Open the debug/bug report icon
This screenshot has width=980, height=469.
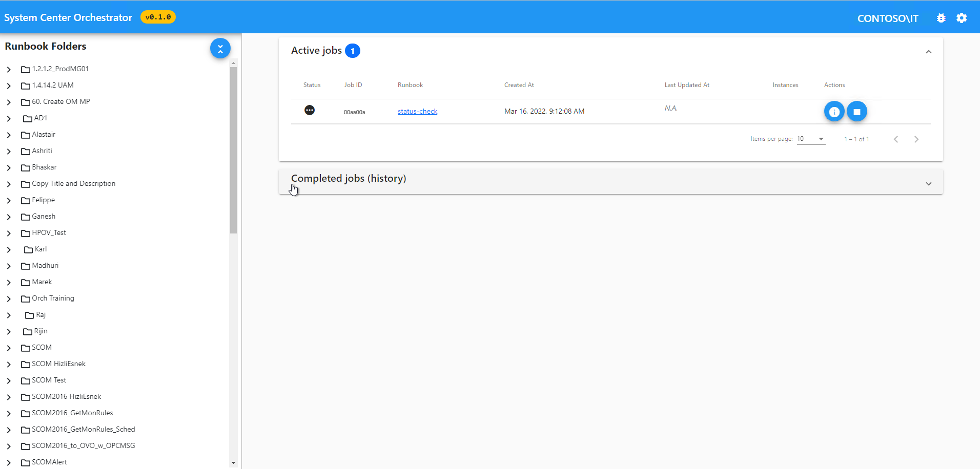click(941, 18)
